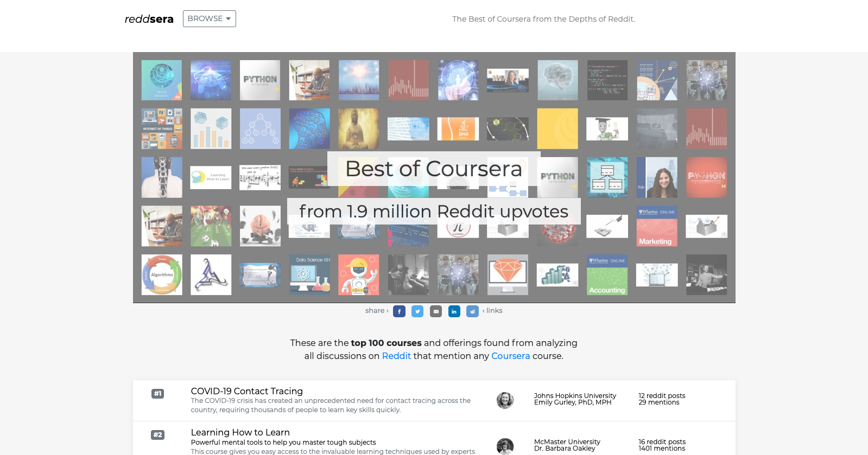Open the plain yellow course thumbnail
Image resolution: width=868 pixels, height=455 pixels.
pos(557,129)
